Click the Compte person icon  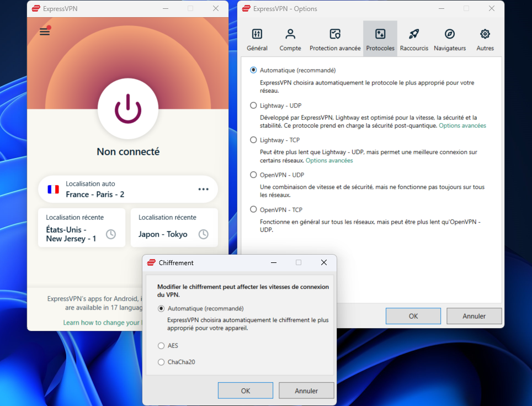pos(290,34)
